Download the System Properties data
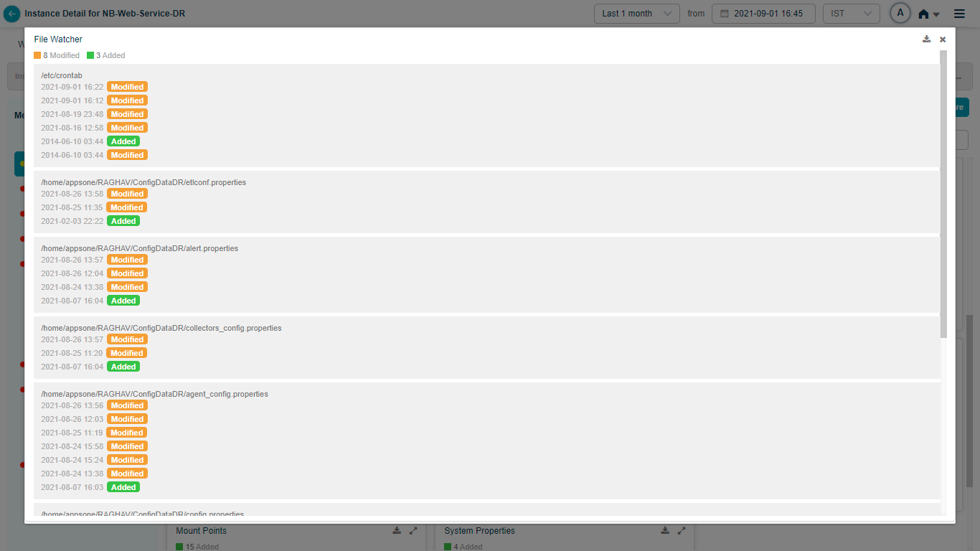This screenshot has width=980, height=551. tap(665, 531)
